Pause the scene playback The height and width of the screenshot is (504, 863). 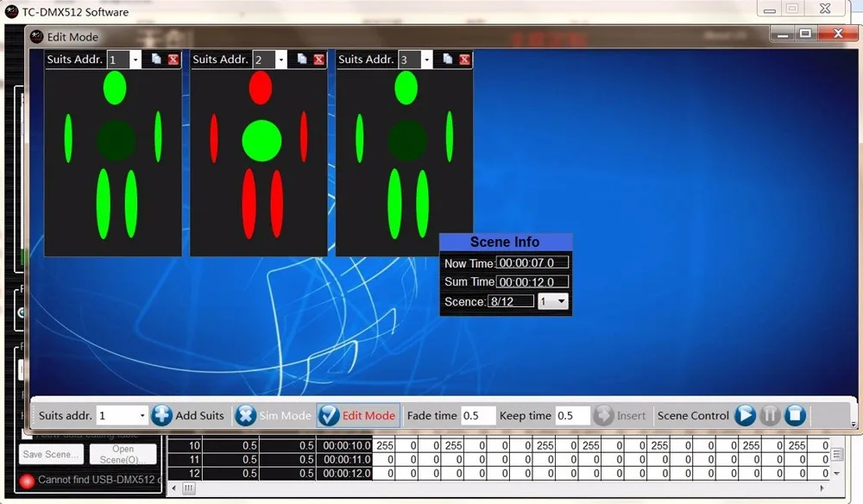click(770, 415)
